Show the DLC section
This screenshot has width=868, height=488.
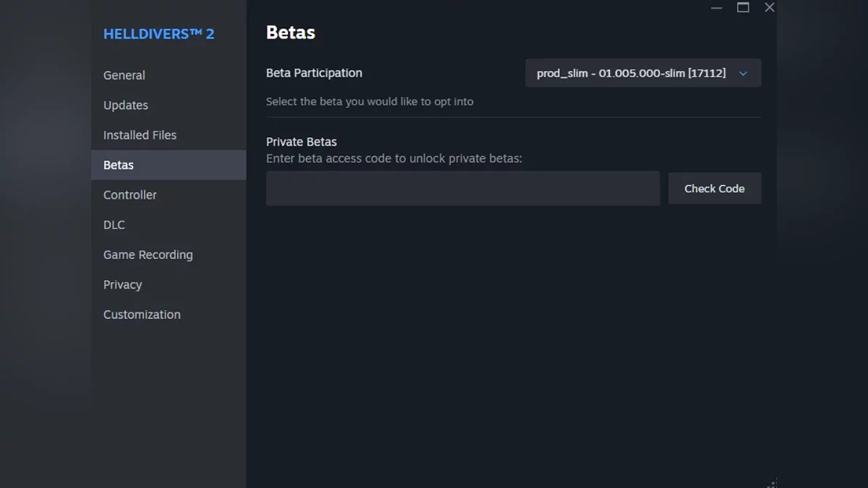tap(114, 225)
